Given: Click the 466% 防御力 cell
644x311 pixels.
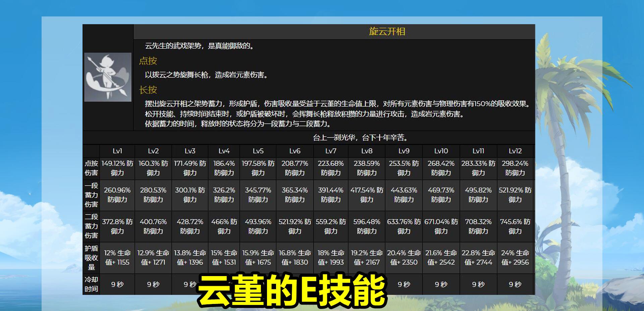Looking at the screenshot, I should [x=224, y=226].
